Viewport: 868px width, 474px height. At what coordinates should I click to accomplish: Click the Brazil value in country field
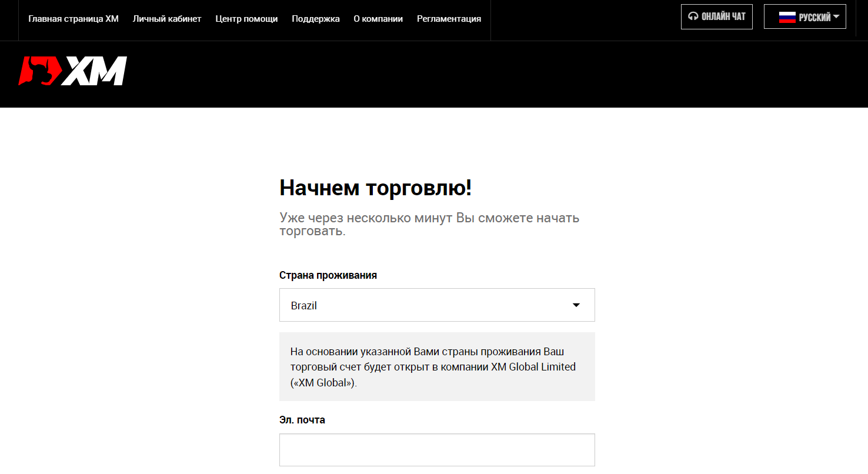click(304, 306)
